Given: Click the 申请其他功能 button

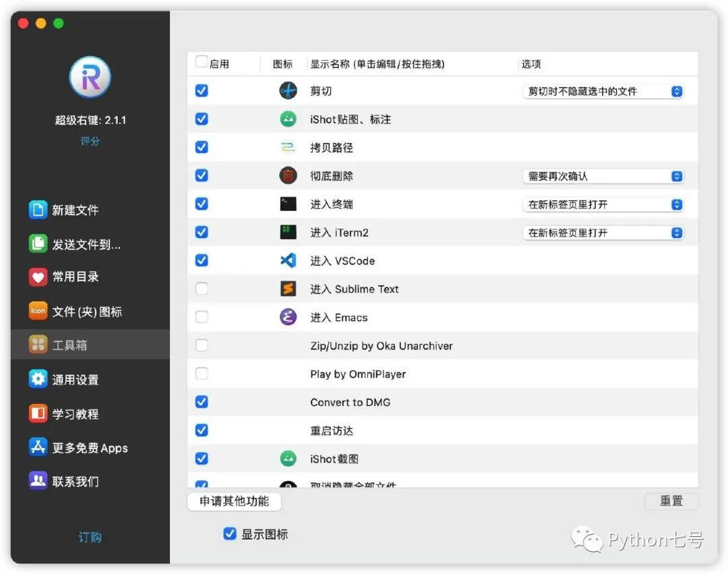Looking at the screenshot, I should click(x=235, y=502).
